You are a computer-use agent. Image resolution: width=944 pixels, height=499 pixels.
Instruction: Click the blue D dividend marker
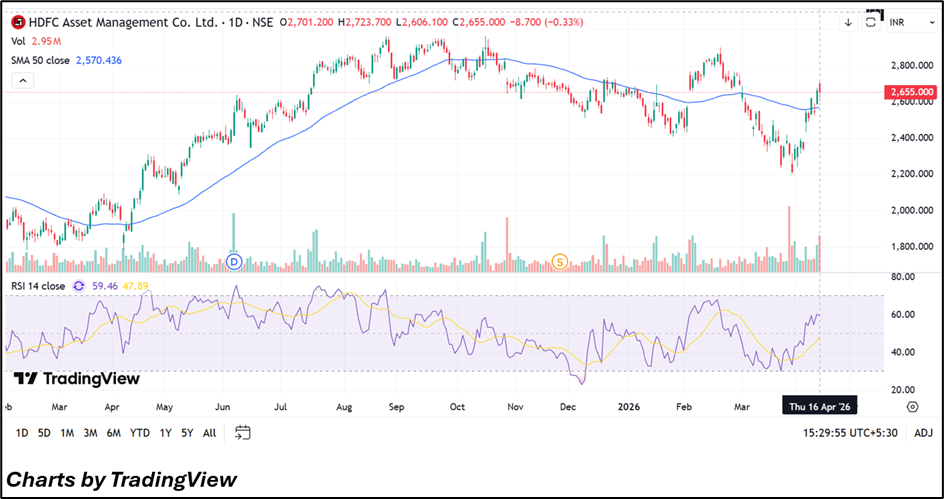point(236,262)
